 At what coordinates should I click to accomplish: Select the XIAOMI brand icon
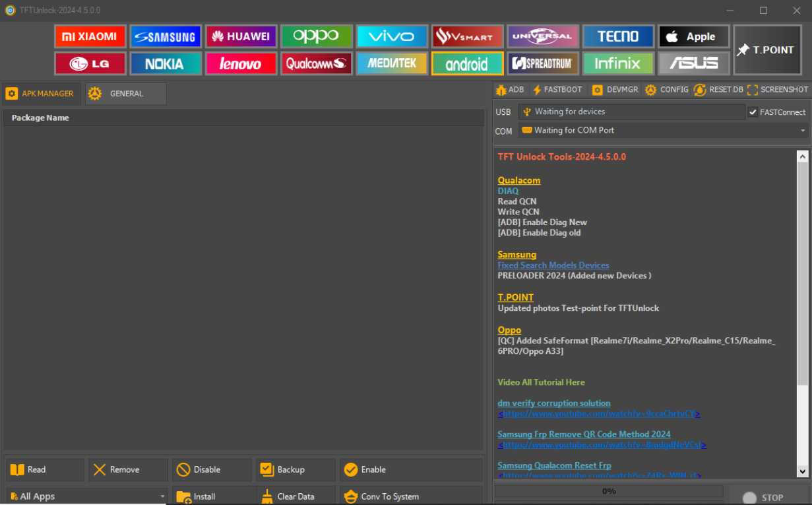point(89,36)
